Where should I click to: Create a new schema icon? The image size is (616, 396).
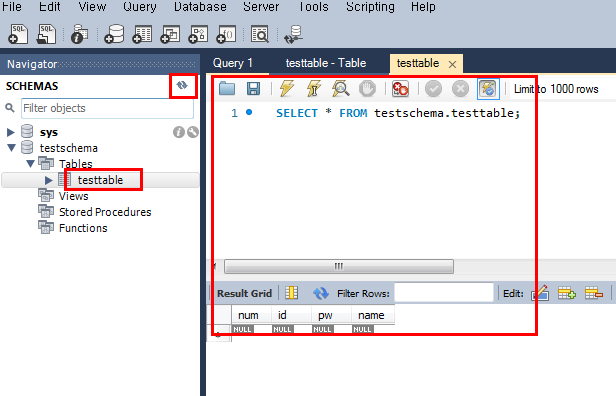tap(114, 34)
